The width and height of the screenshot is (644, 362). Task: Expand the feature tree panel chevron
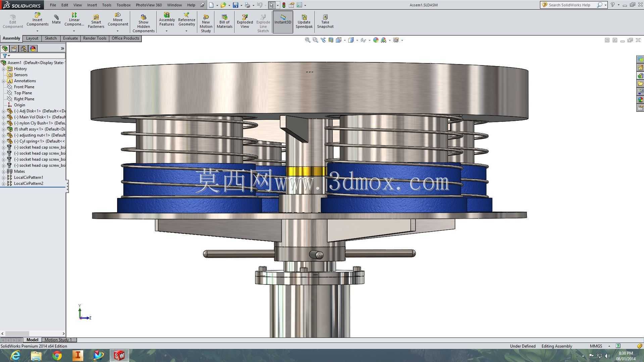[x=62, y=49]
